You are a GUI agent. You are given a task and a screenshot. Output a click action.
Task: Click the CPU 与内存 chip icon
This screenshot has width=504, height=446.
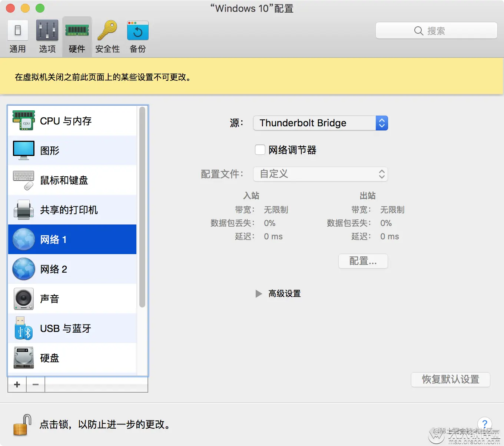point(24,121)
